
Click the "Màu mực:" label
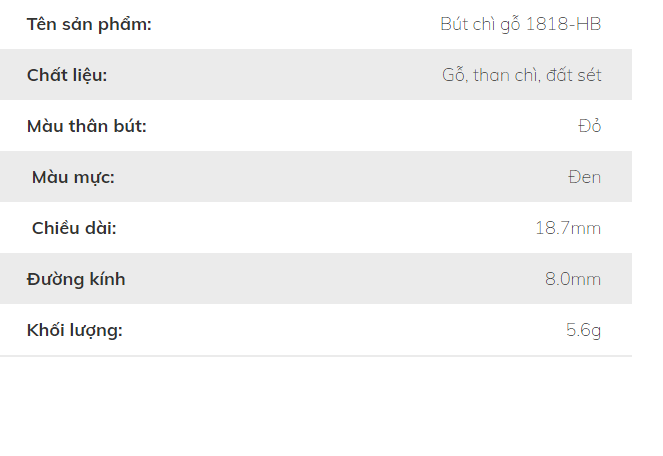[x=73, y=177]
